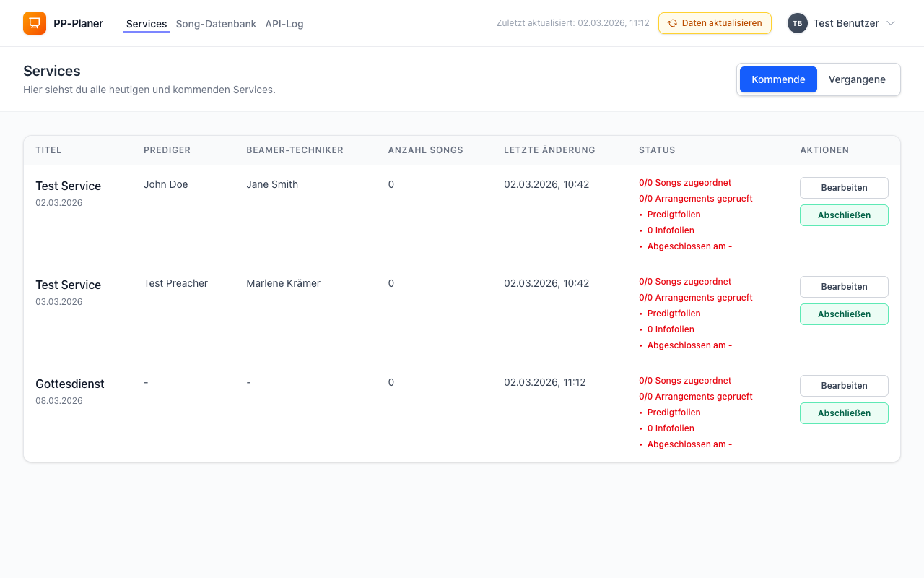Click the orange PP-Planer logo icon
Image resolution: width=924 pixels, height=578 pixels.
click(x=35, y=23)
